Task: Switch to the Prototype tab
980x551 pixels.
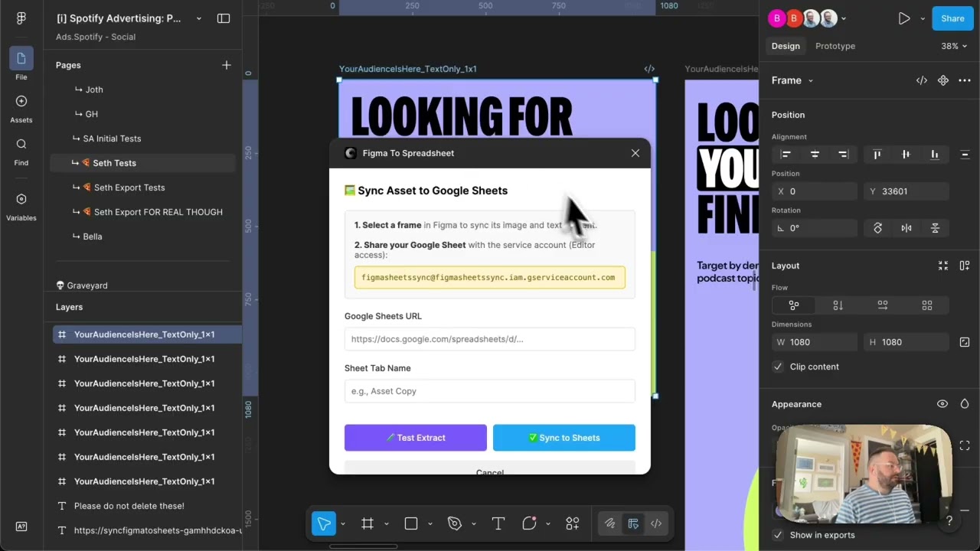Action: coord(835,46)
